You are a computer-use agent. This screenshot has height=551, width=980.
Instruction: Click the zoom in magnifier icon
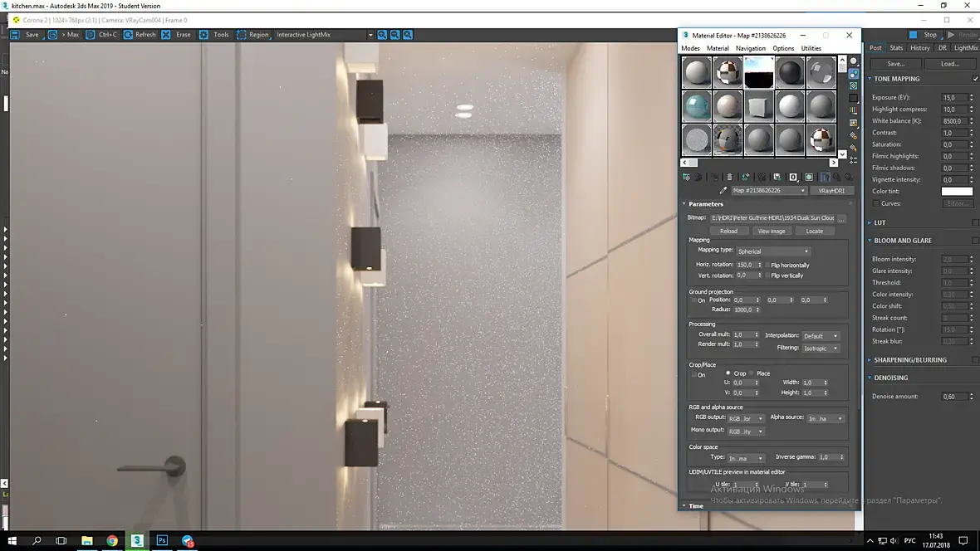pos(382,35)
